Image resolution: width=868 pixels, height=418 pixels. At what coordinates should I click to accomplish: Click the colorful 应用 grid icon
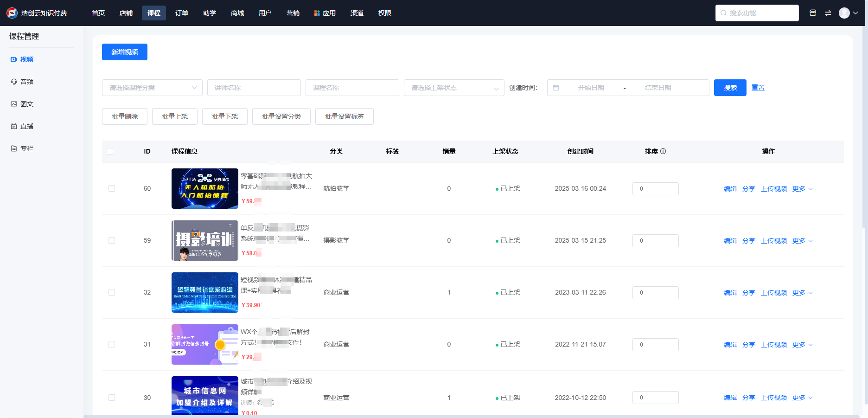coord(317,13)
